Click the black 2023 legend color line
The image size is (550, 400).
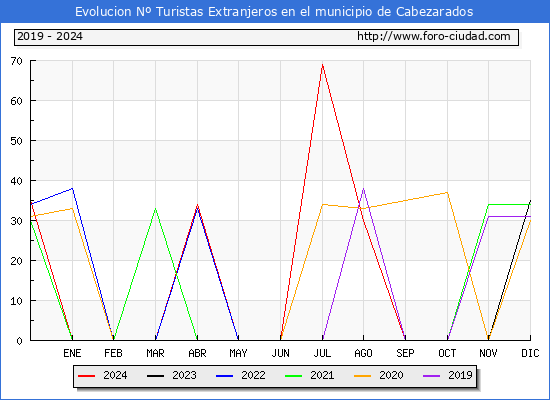click(155, 376)
